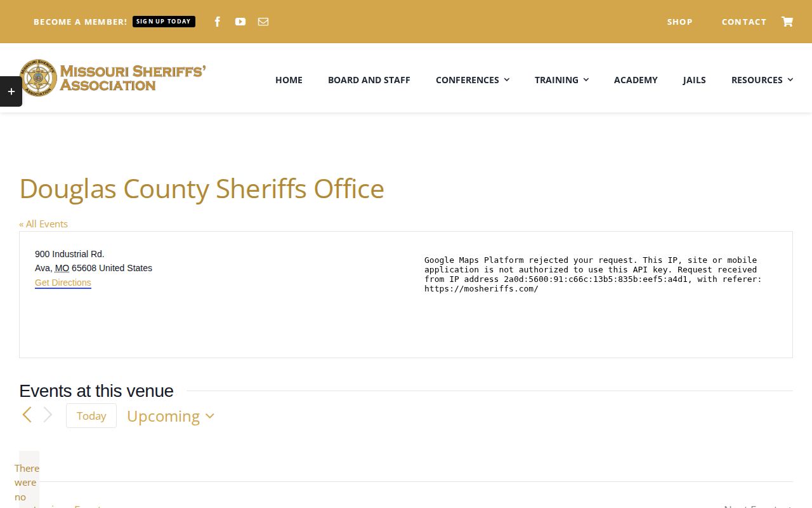The image size is (812, 508).
Task: Click the 900 Industrial Rd. address text
Action: coord(70,254)
